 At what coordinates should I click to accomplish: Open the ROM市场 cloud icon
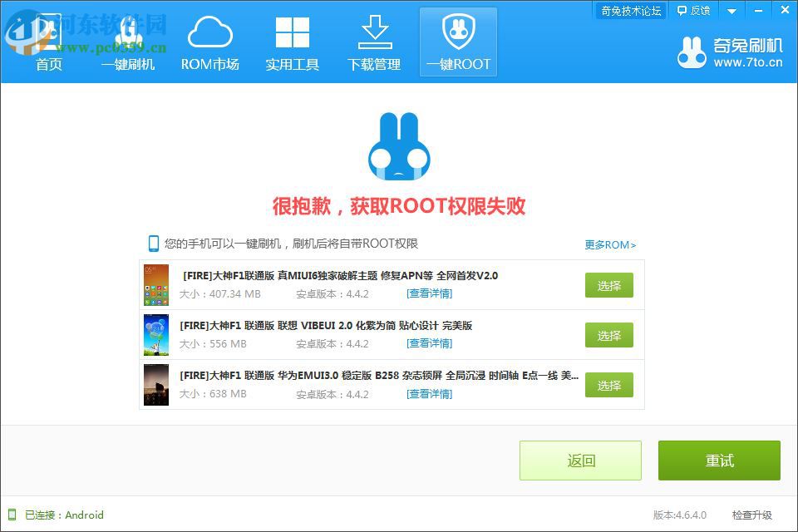point(210,33)
